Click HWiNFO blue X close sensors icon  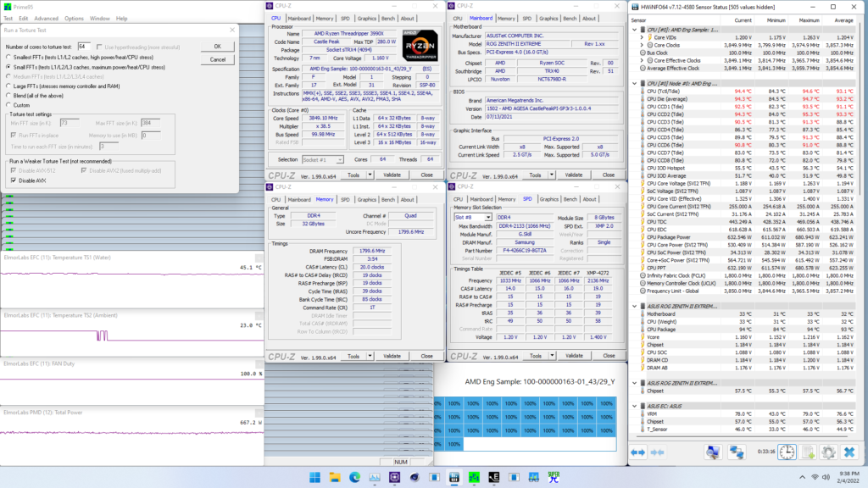pyautogui.click(x=849, y=452)
